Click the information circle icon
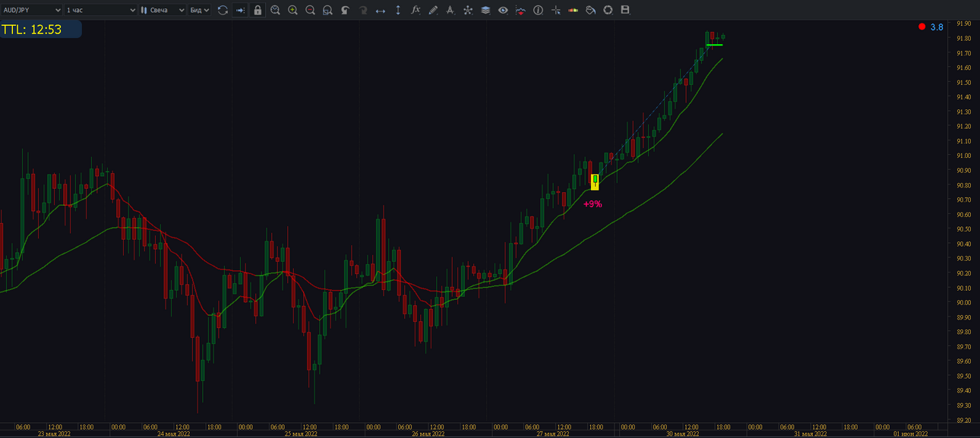Screen dimensions: 980x438 (538, 10)
